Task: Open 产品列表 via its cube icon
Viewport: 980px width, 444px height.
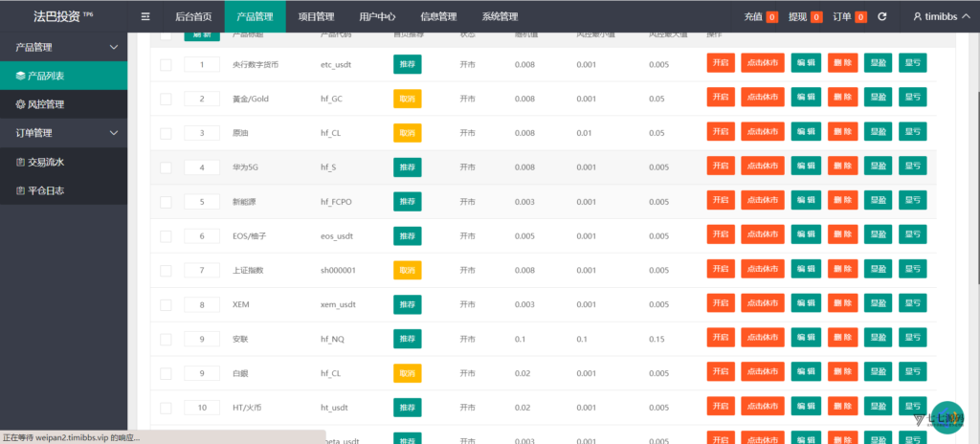Action: pos(21,76)
